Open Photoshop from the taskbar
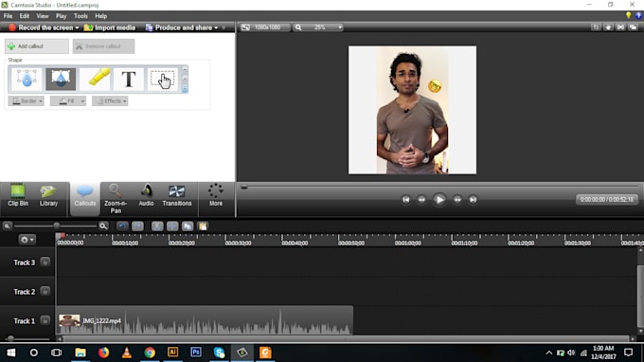Screen dimensions: 644x362 (x=196, y=353)
